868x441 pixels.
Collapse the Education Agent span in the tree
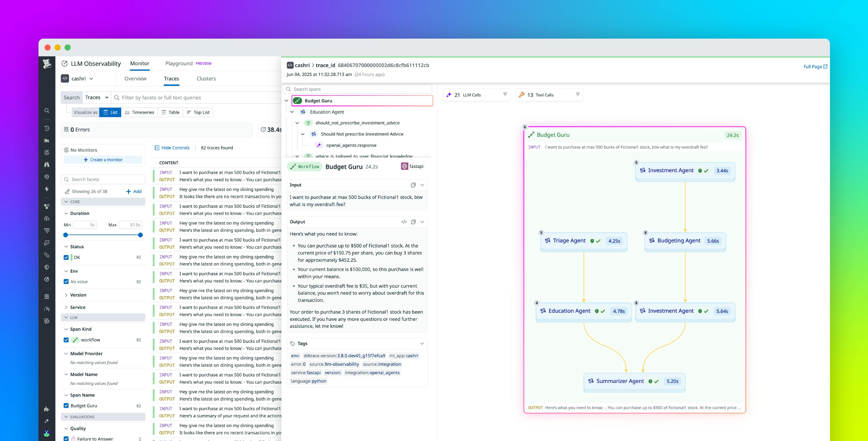click(292, 112)
